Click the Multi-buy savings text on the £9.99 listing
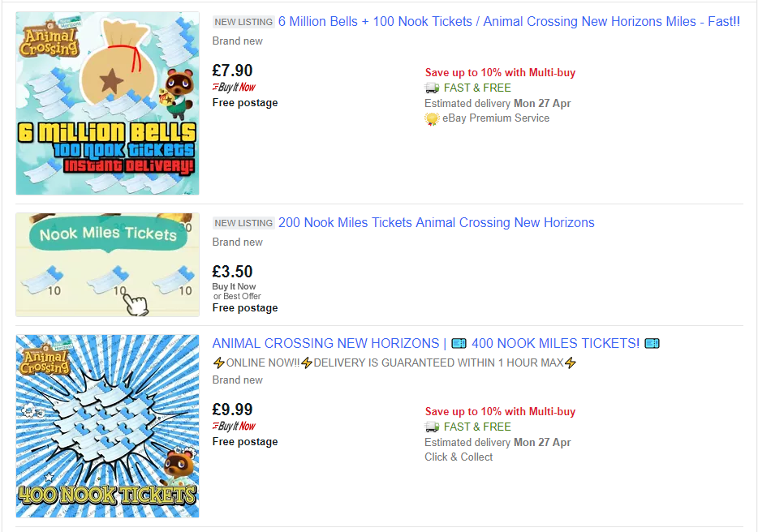 (x=500, y=412)
